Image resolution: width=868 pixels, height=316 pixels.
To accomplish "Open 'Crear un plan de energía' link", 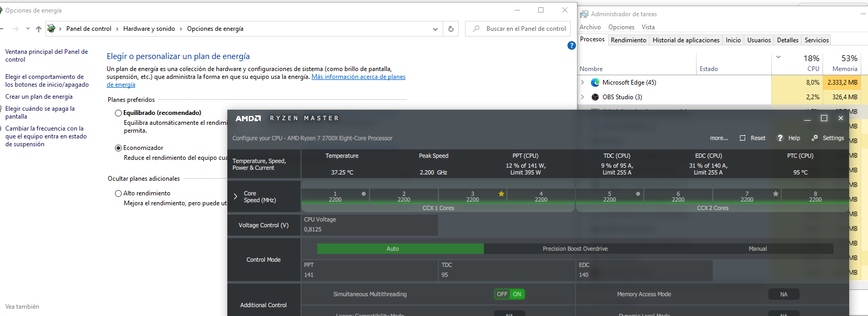I will 39,97.
